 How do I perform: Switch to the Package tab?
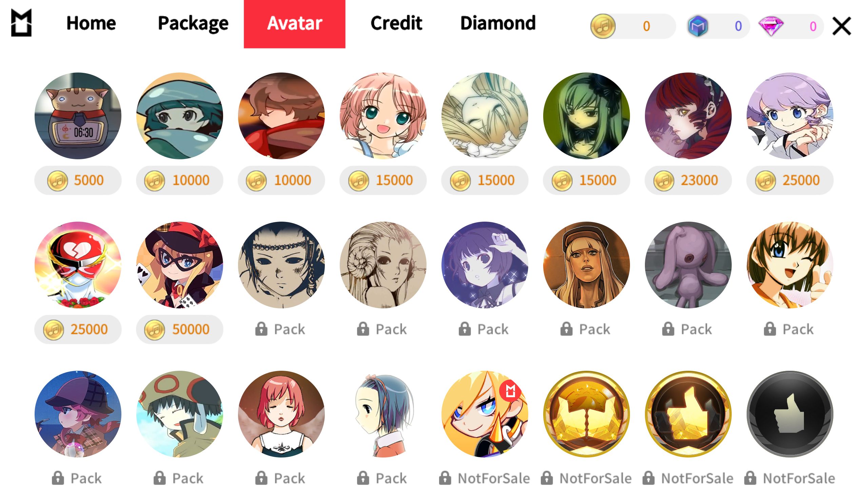pyautogui.click(x=193, y=24)
